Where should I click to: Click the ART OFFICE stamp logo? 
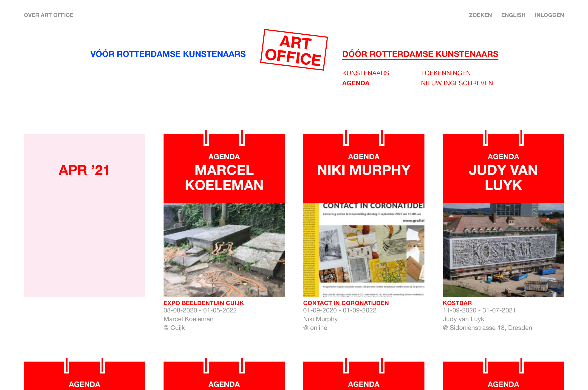[x=294, y=50]
